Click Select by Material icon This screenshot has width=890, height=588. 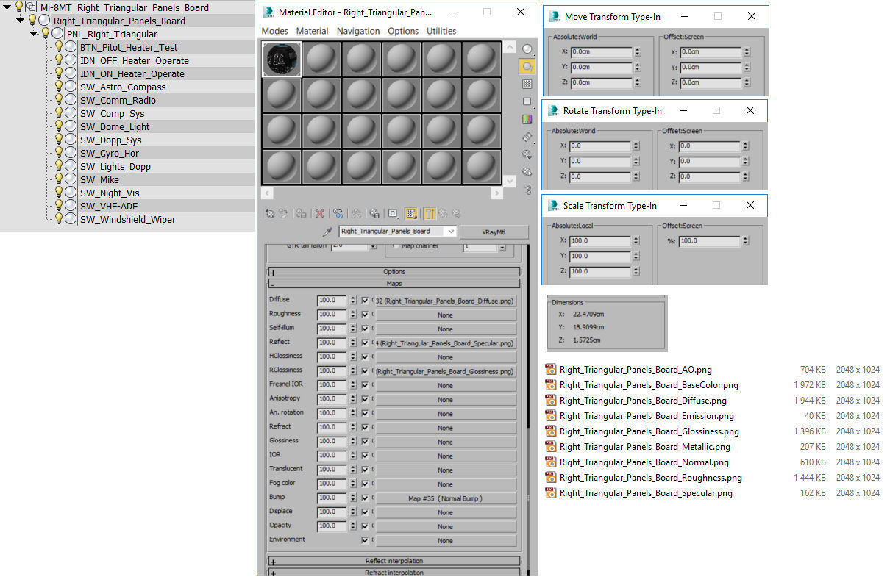pos(527,172)
